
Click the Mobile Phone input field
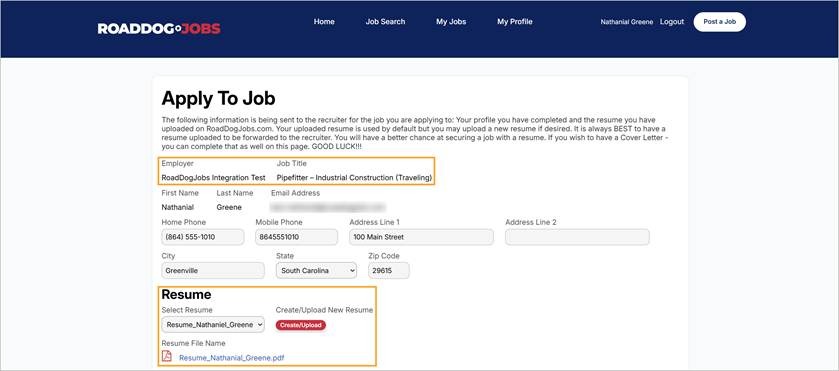click(296, 237)
